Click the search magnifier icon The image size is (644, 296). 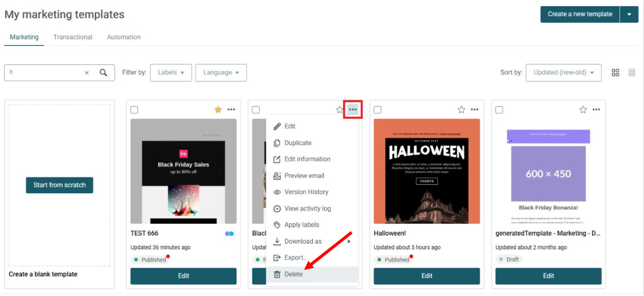(104, 73)
